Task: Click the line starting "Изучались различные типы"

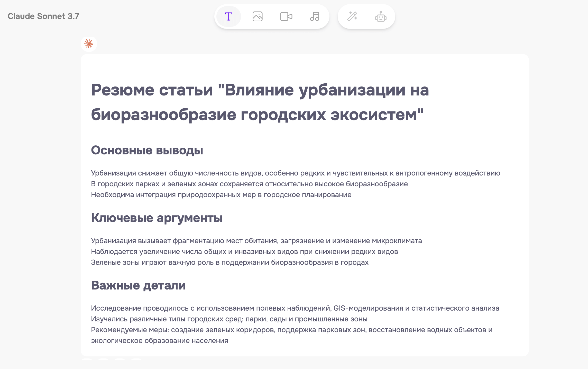Action: coord(229,319)
